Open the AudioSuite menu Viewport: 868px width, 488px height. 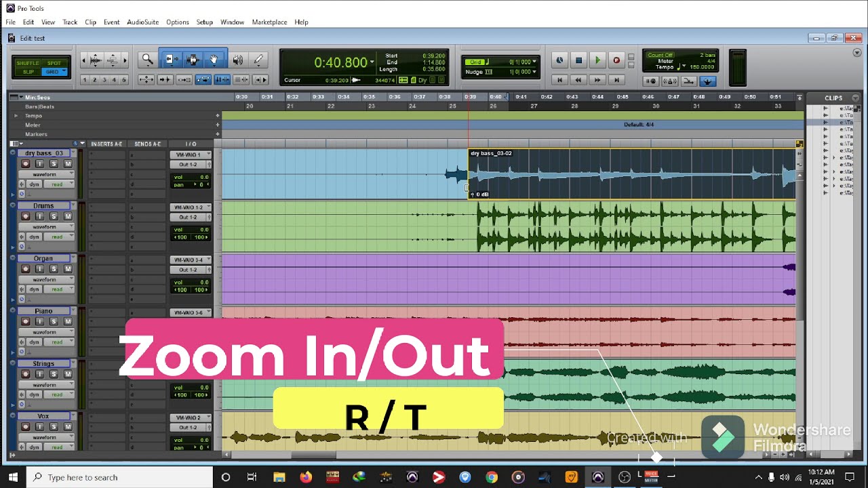tap(142, 22)
